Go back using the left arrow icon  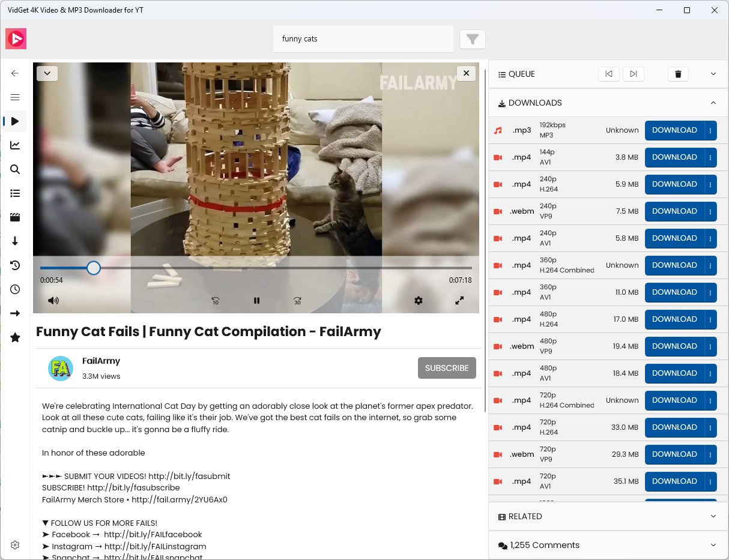15,73
